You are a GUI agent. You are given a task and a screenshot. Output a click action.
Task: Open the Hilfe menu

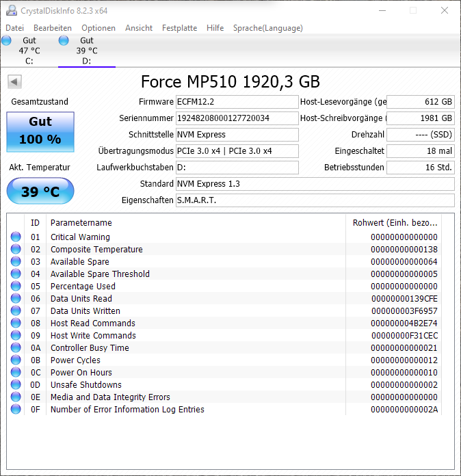click(215, 28)
